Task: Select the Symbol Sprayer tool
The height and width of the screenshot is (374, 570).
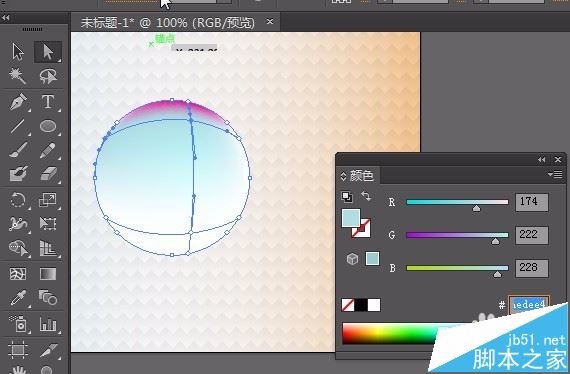Action: pos(18,323)
